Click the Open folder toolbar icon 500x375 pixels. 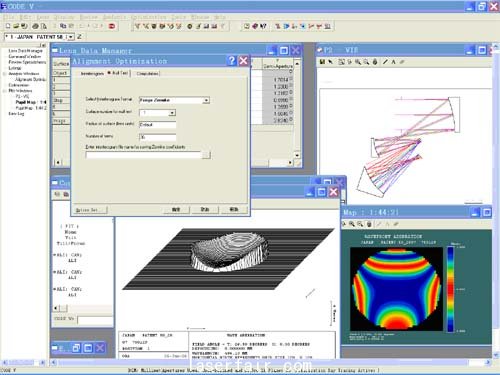point(16,26)
